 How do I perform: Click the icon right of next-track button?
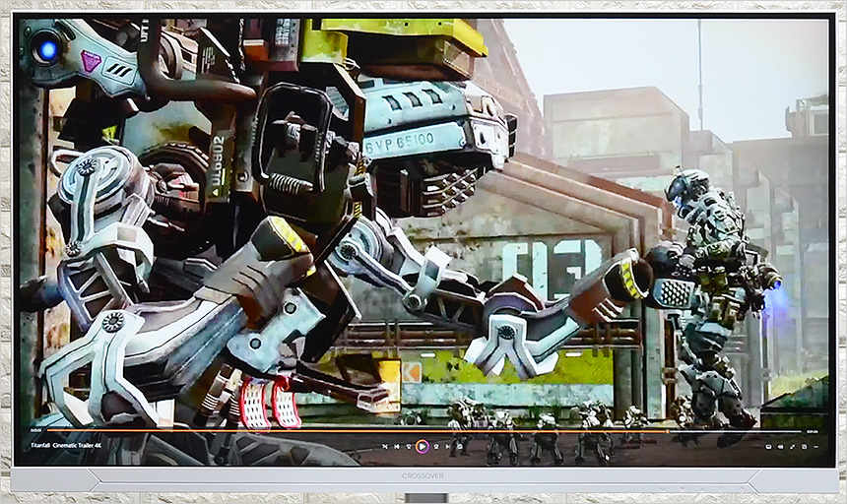459,446
